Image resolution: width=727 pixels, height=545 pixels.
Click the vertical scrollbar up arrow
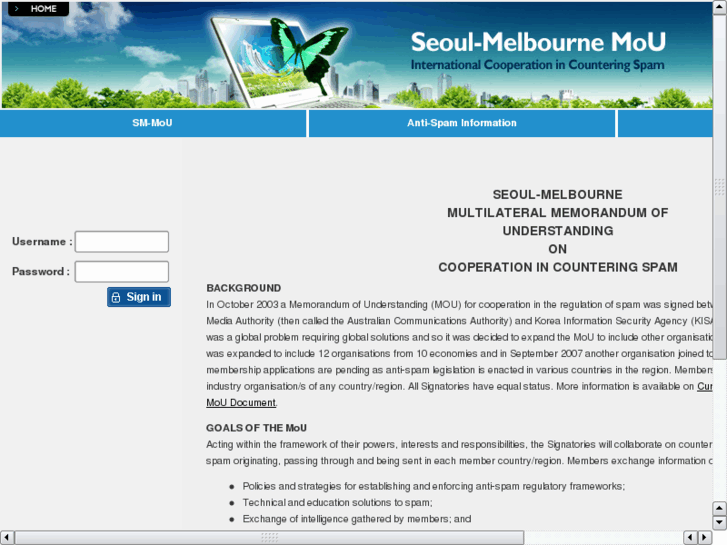719,6
